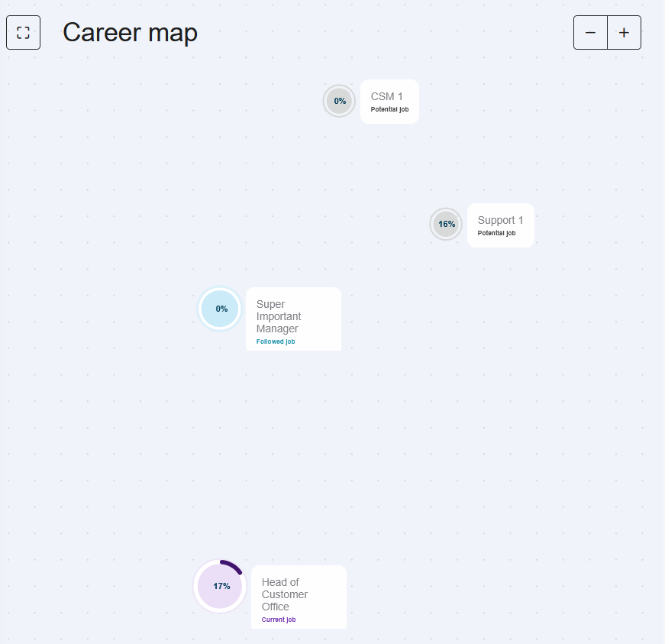Select the Potential job text under Support 1
This screenshot has width=665, height=644.
click(x=497, y=233)
